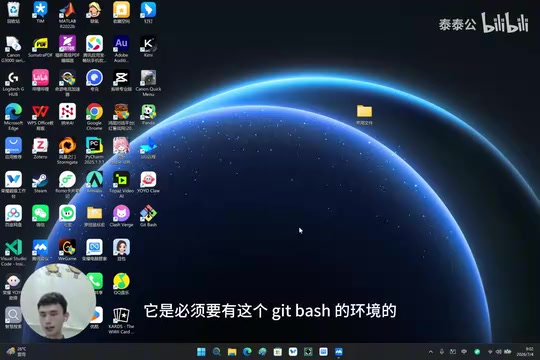Expand the system tray hidden icons chevron
The width and height of the screenshot is (540, 360).
tap(430, 352)
